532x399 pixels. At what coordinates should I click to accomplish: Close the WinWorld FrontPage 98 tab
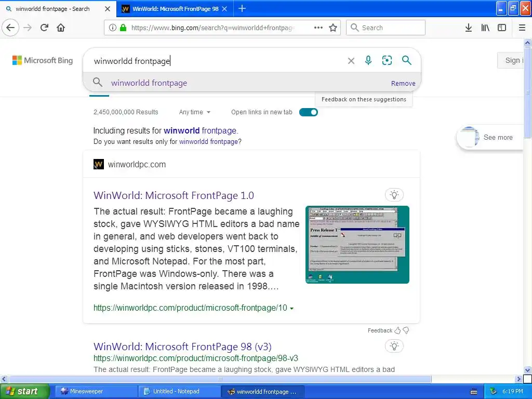click(x=224, y=9)
